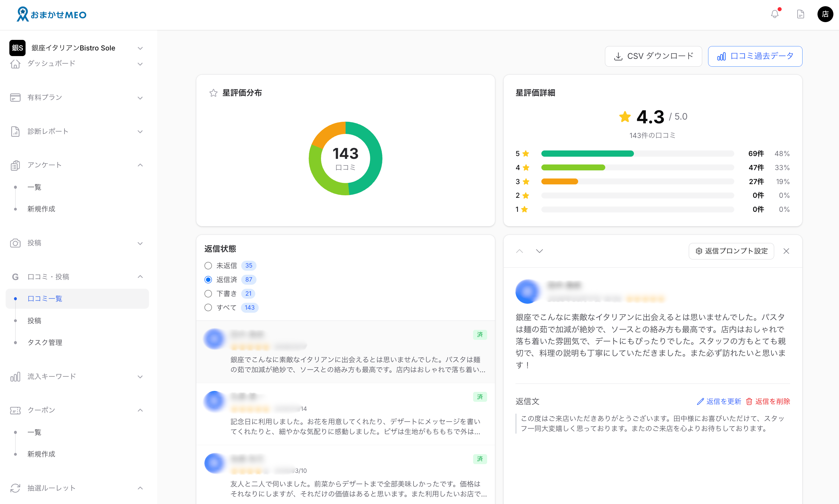Screen dimensions: 839x504
Task: Click the camera icon beside 投稿
Action: 15,243
